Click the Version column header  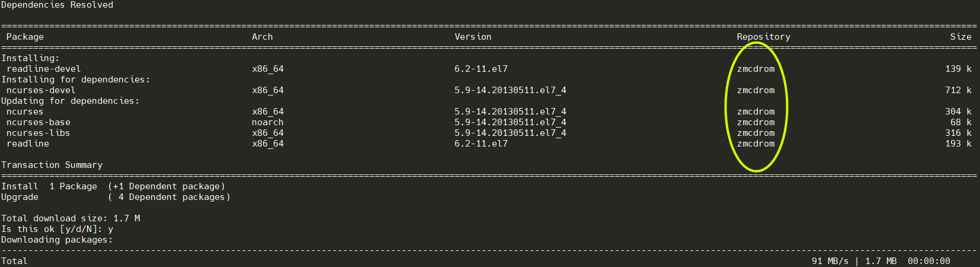(x=473, y=37)
